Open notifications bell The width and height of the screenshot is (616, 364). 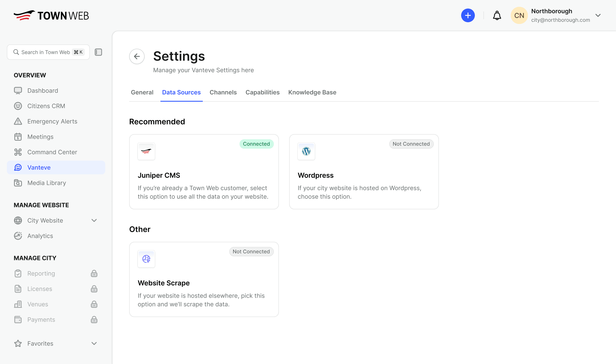497,15
